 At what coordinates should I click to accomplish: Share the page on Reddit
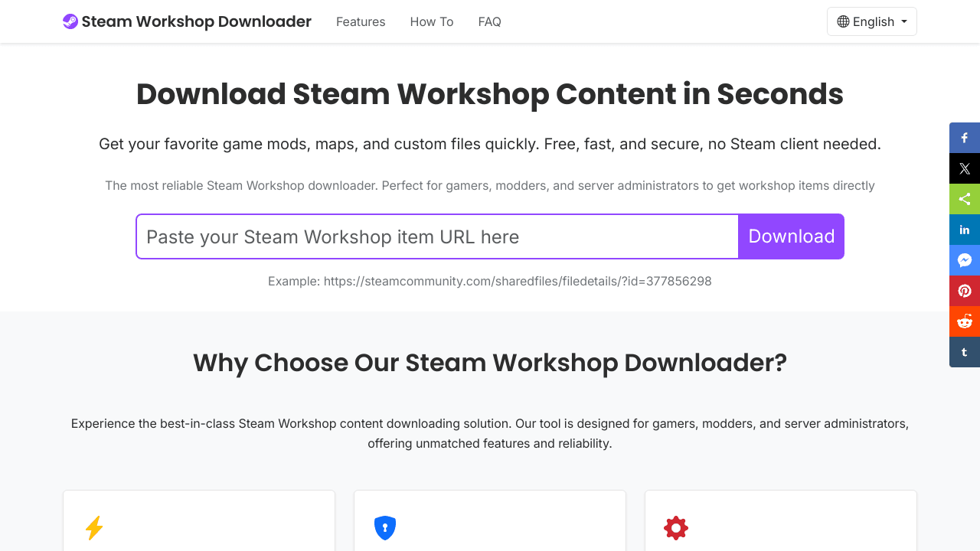coord(965,321)
